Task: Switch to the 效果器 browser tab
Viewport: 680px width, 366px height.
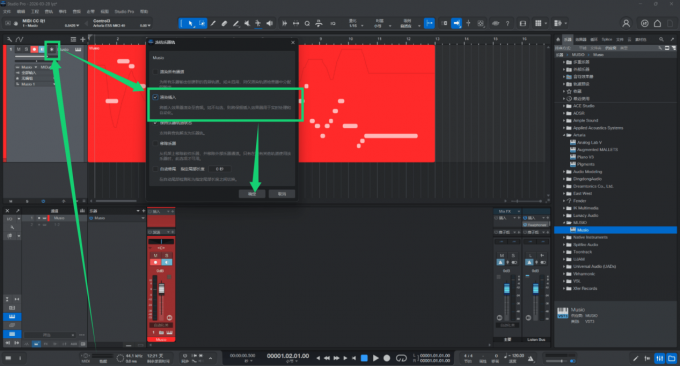Action: coord(581,39)
